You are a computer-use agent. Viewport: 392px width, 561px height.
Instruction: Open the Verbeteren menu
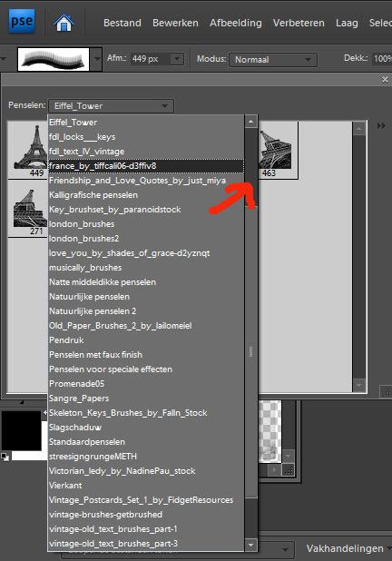pos(299,23)
